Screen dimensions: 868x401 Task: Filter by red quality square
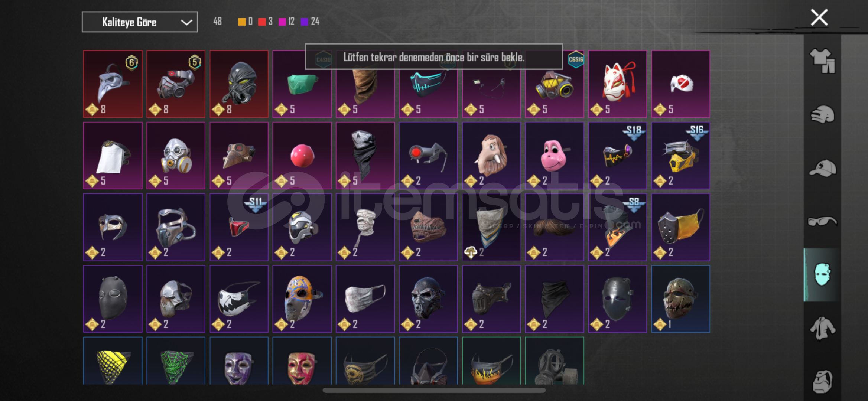[x=262, y=22]
